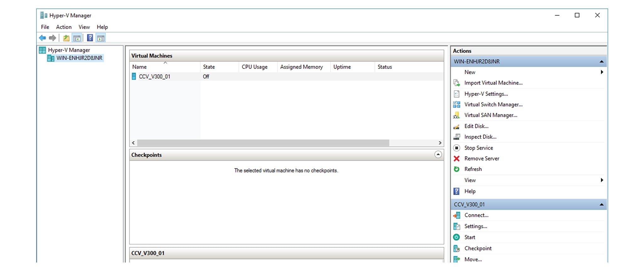Sort by the State column header
This screenshot has height=271, width=644.
coord(219,67)
